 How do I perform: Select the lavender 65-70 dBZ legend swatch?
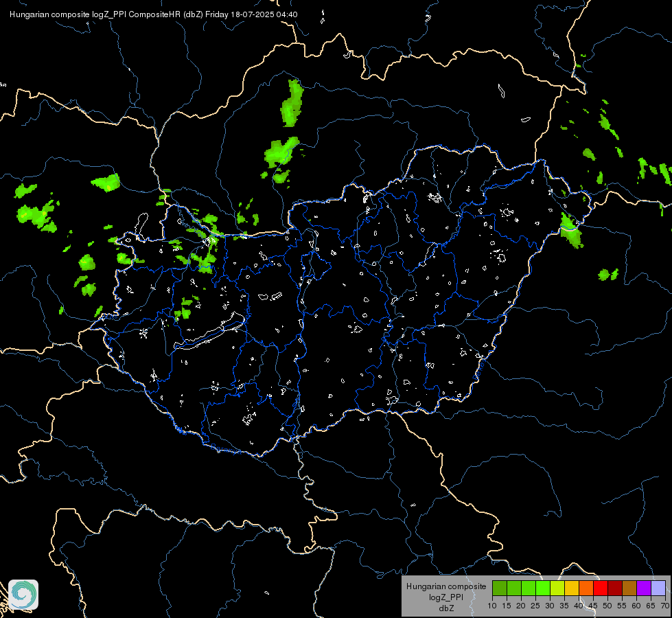658,588
